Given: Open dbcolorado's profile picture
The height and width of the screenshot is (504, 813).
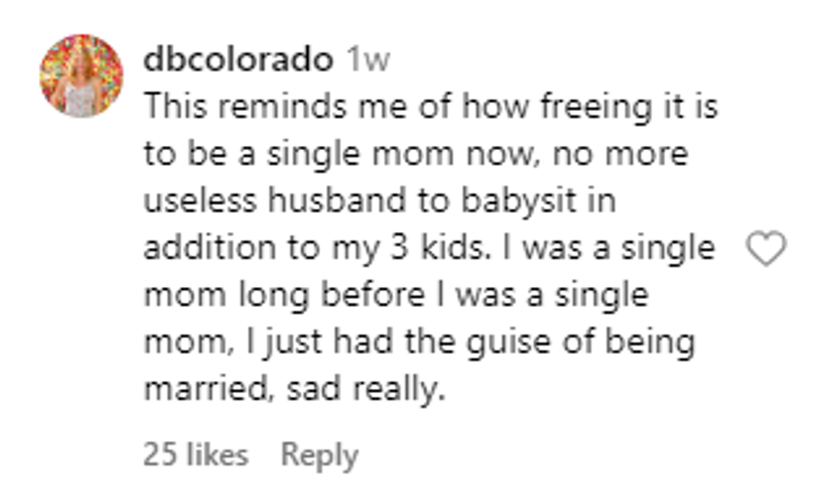Looking at the screenshot, I should 80,75.
